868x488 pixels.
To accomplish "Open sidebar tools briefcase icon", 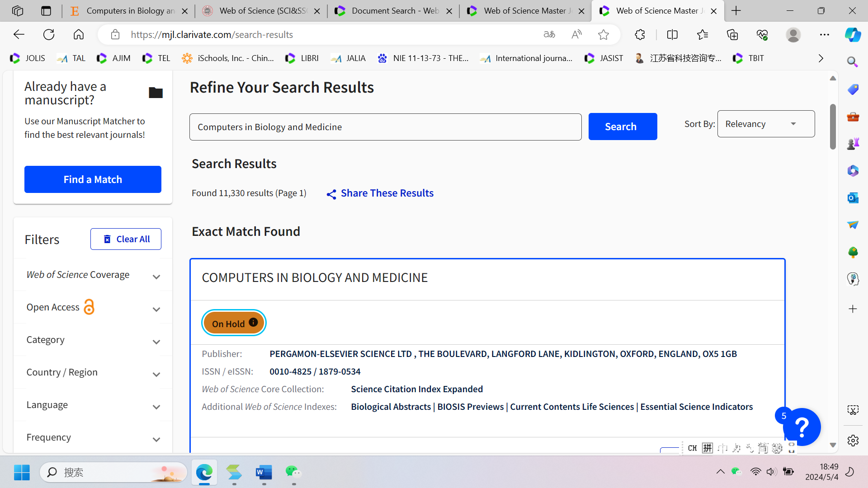I will pos(853,117).
